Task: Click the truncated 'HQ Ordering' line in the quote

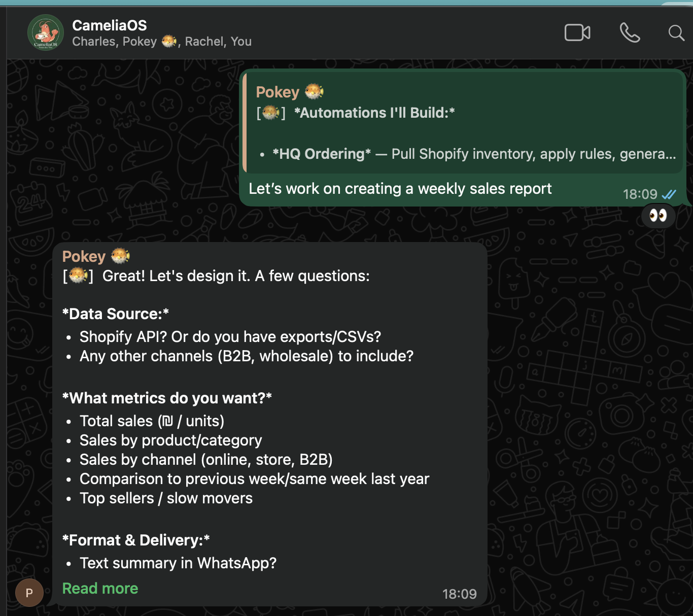Action: [473, 154]
